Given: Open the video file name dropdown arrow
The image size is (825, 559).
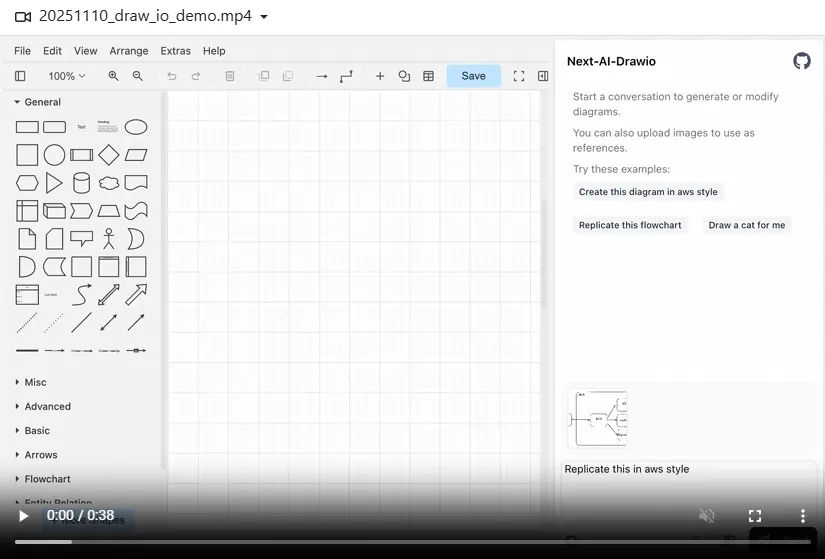Looking at the screenshot, I should coord(264,16).
